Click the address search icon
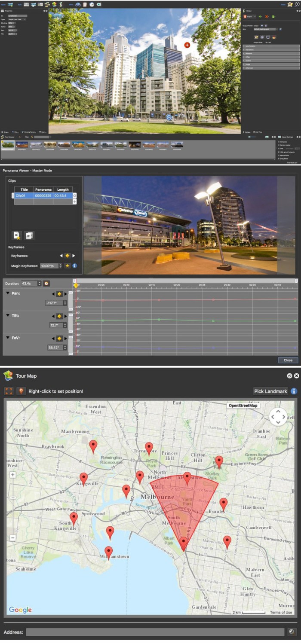The image size is (301, 644). pyautogui.click(x=292, y=632)
